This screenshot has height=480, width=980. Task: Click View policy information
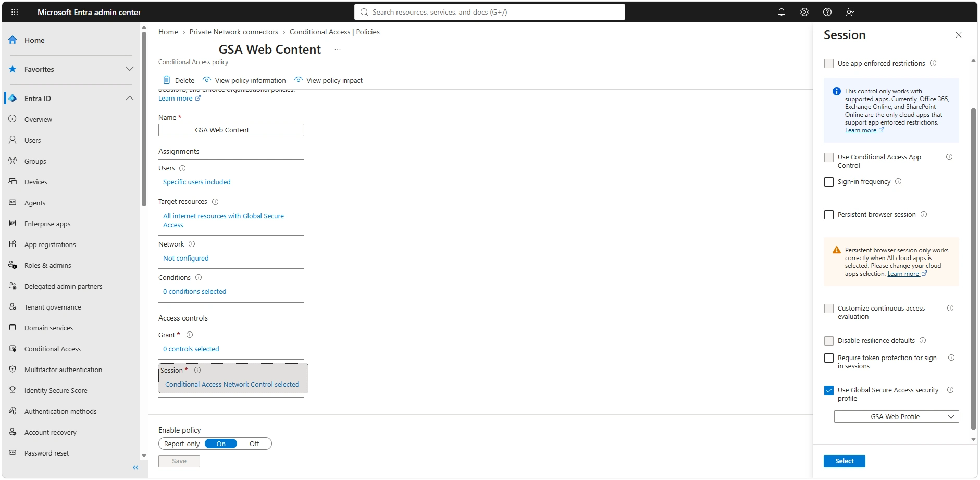coord(244,80)
